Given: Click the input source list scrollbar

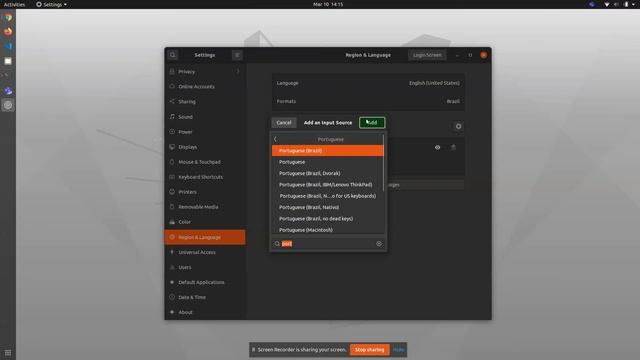Looking at the screenshot, I should click(384, 163).
